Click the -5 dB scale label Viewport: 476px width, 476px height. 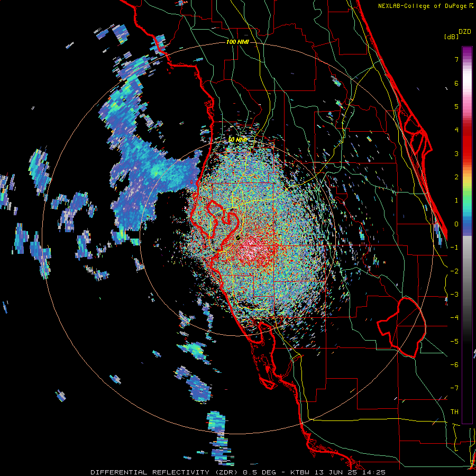click(x=454, y=342)
